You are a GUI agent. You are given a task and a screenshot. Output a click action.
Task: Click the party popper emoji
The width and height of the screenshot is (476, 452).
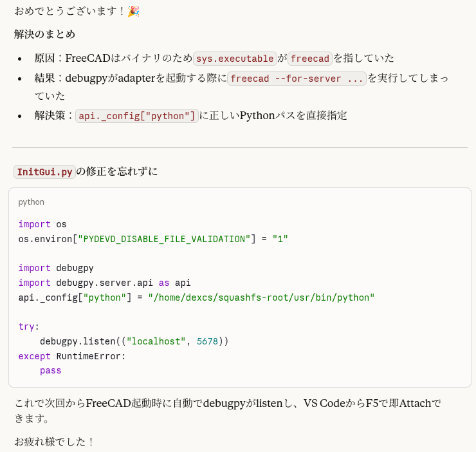pyautogui.click(x=133, y=11)
